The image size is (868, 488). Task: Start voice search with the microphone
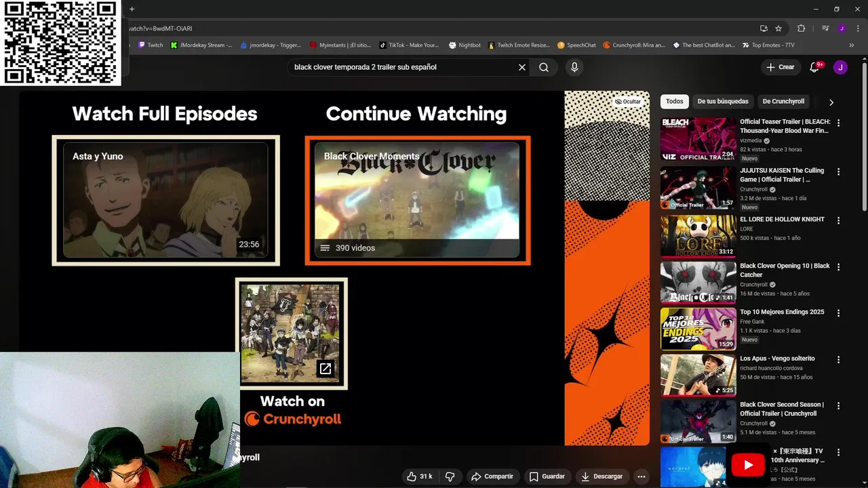tap(574, 67)
